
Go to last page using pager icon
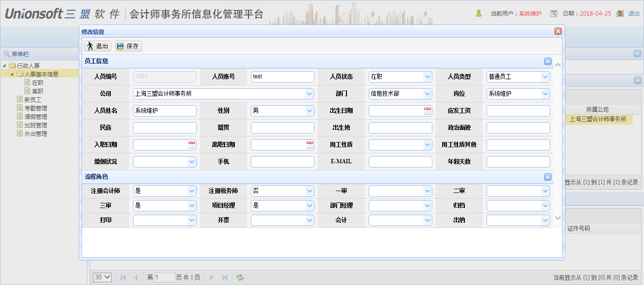(x=225, y=277)
